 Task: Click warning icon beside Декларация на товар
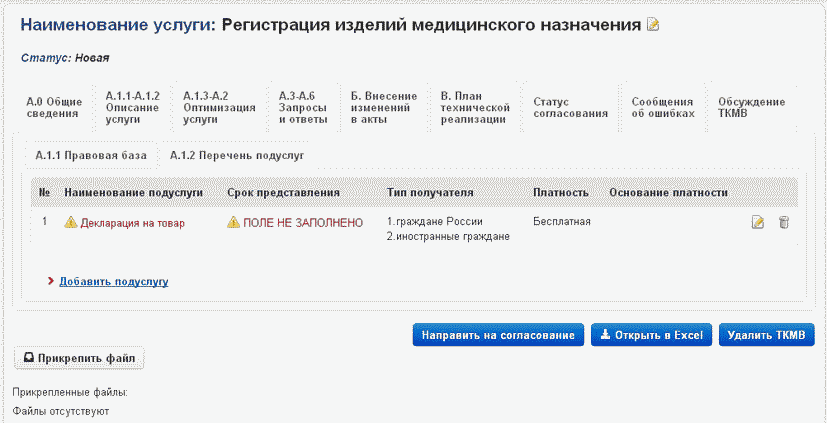pos(70,222)
